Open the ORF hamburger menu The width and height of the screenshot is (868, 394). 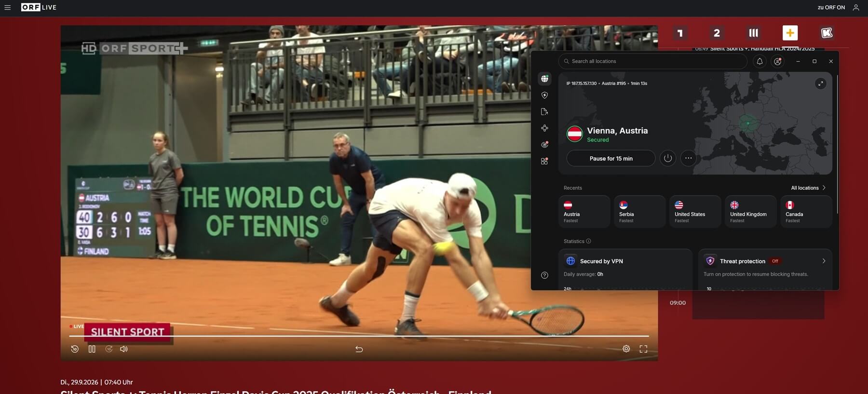tap(7, 7)
